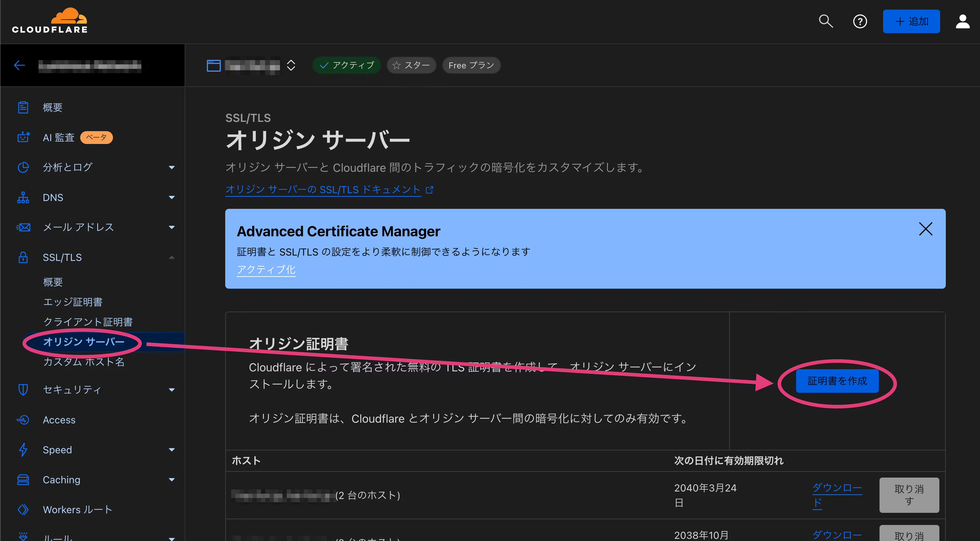The height and width of the screenshot is (541, 980).
Task: Close the Advanced Certificate Manager banner
Action: (x=925, y=229)
